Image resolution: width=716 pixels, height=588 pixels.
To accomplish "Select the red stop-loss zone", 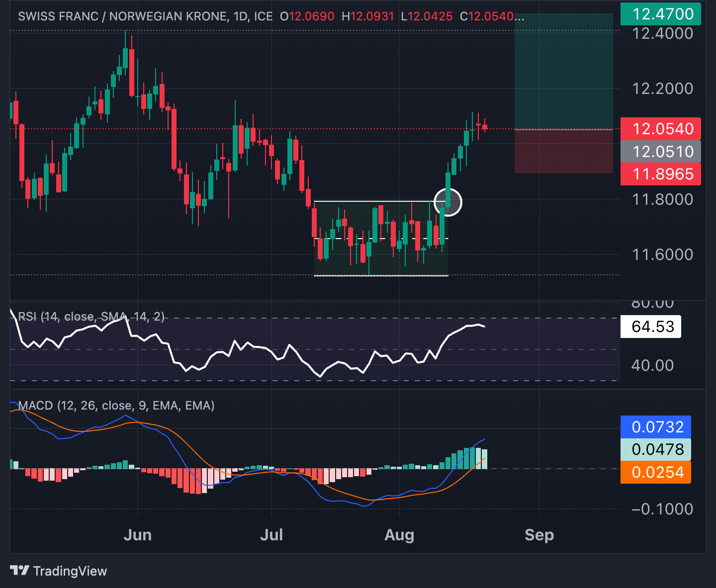I will pos(563,151).
